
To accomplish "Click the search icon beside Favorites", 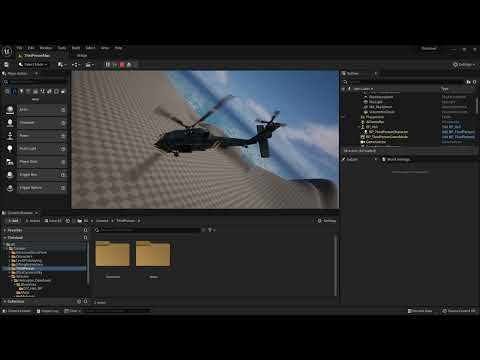I will point(86,230).
